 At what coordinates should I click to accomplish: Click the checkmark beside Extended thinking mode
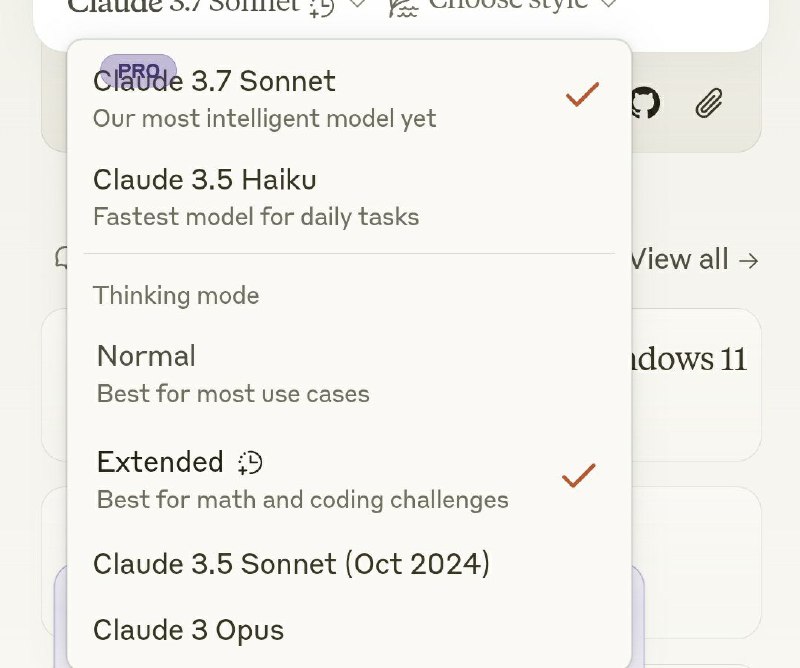578,476
